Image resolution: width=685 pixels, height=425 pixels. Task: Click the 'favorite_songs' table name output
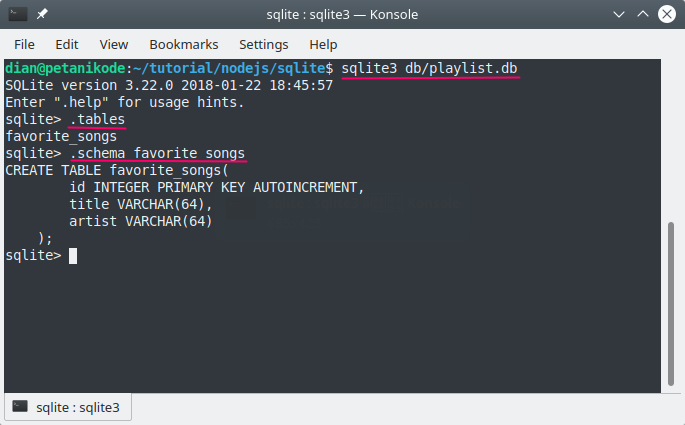(61, 136)
